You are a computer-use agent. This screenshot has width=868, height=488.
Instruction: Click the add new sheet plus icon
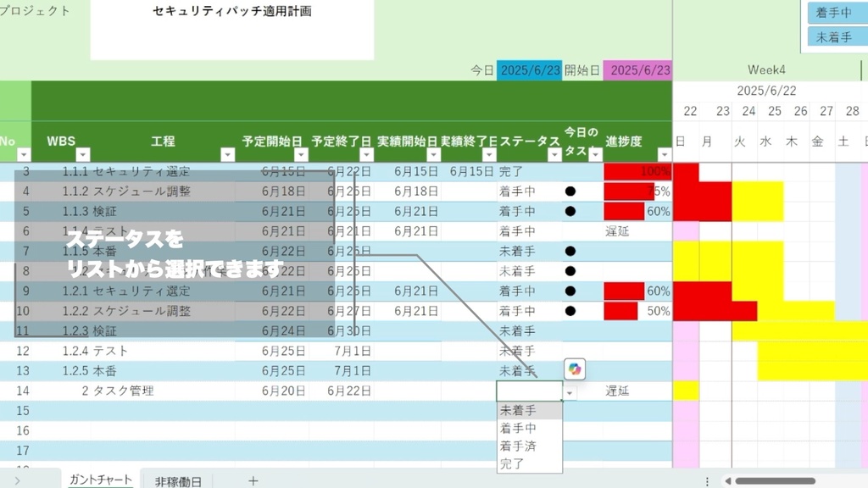coord(253,480)
